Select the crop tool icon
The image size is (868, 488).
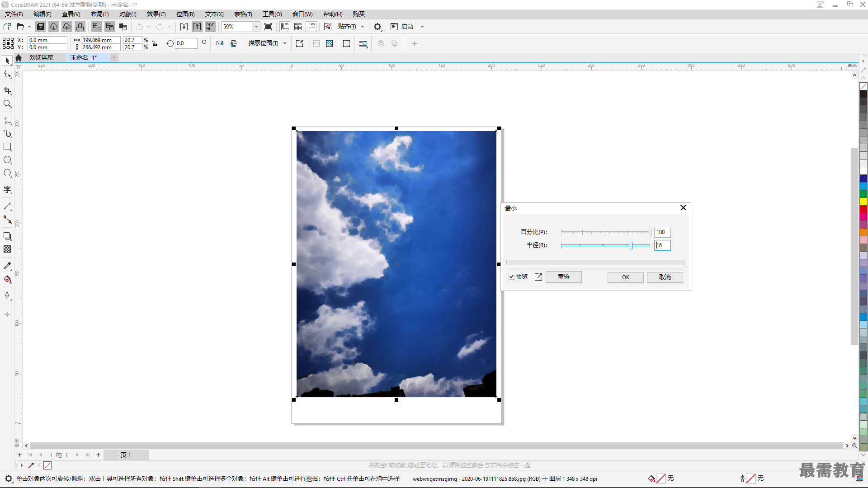point(8,90)
